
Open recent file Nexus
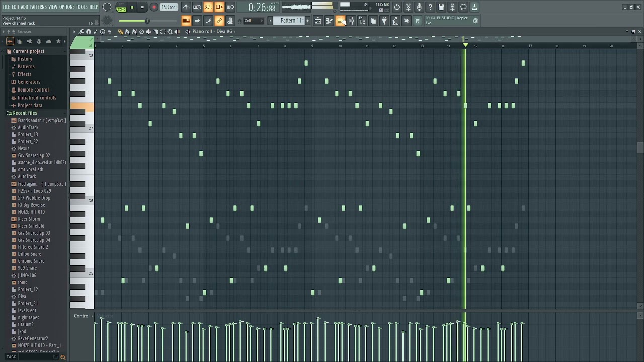click(23, 148)
